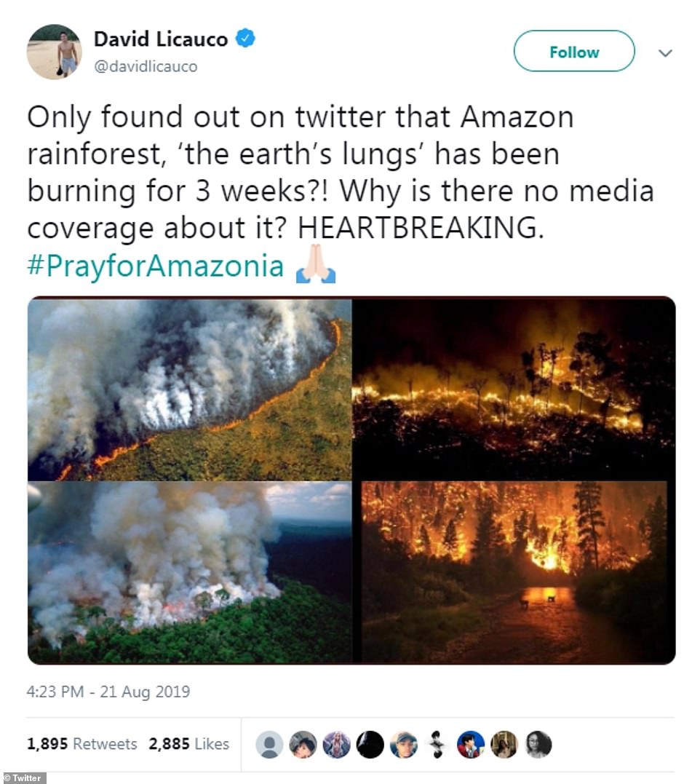Viewport: 700px width, 784px height.
Task: Click David Licauco's profile picture
Action: (55, 51)
